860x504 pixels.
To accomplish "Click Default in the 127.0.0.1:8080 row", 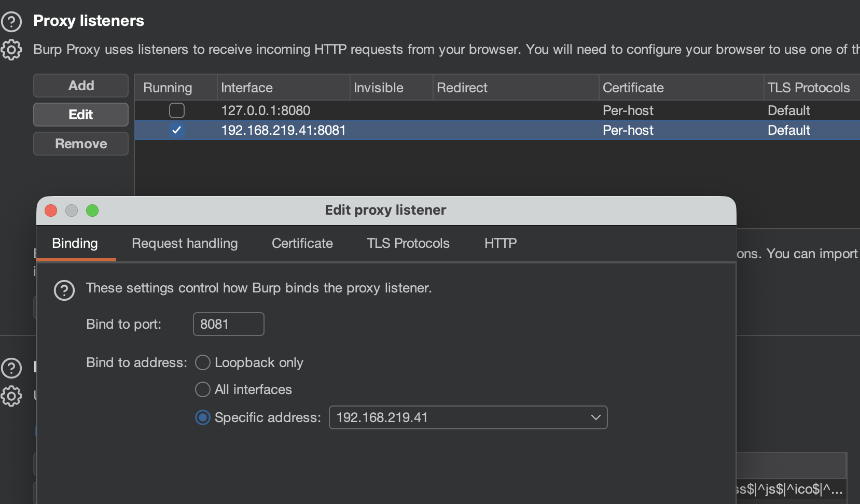I will tap(788, 110).
